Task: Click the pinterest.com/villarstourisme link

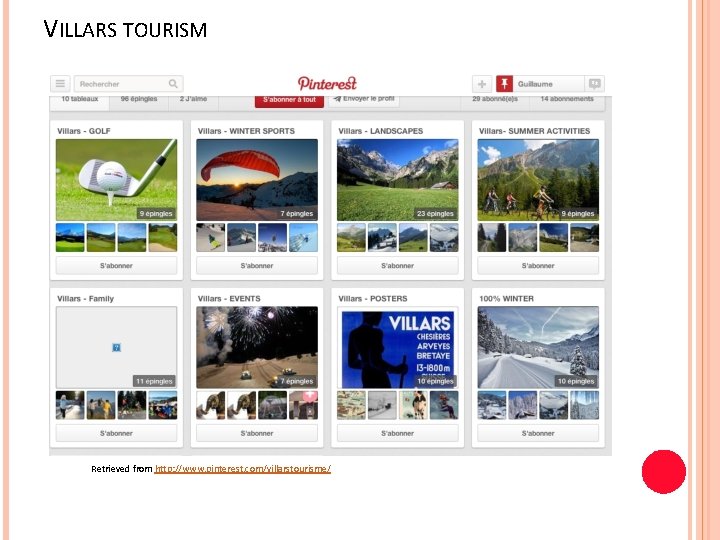Action: 242,468
